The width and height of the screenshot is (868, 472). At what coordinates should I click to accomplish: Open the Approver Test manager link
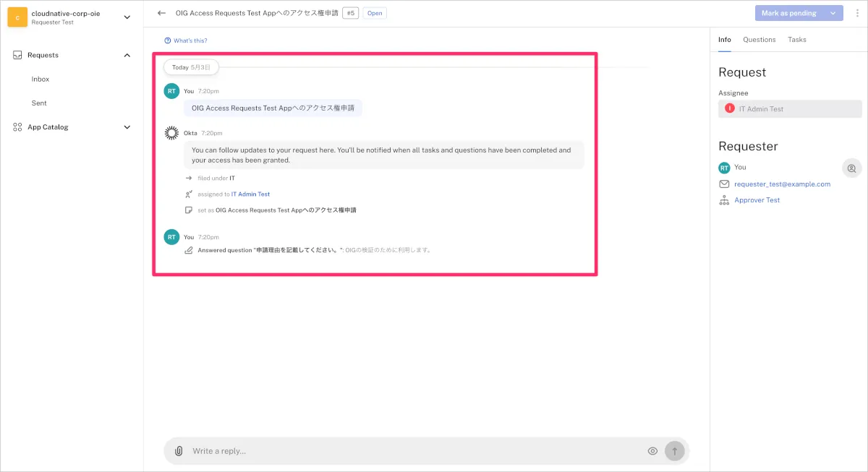(x=757, y=200)
